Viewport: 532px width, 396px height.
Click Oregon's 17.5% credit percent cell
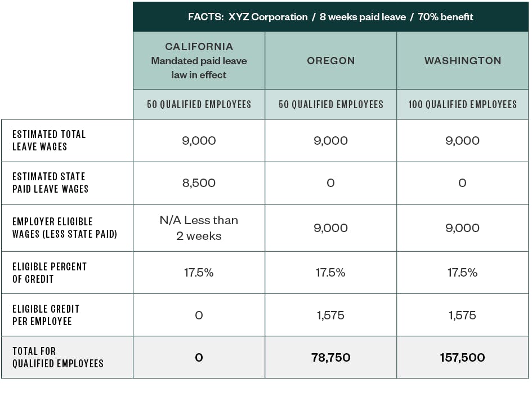pyautogui.click(x=330, y=273)
